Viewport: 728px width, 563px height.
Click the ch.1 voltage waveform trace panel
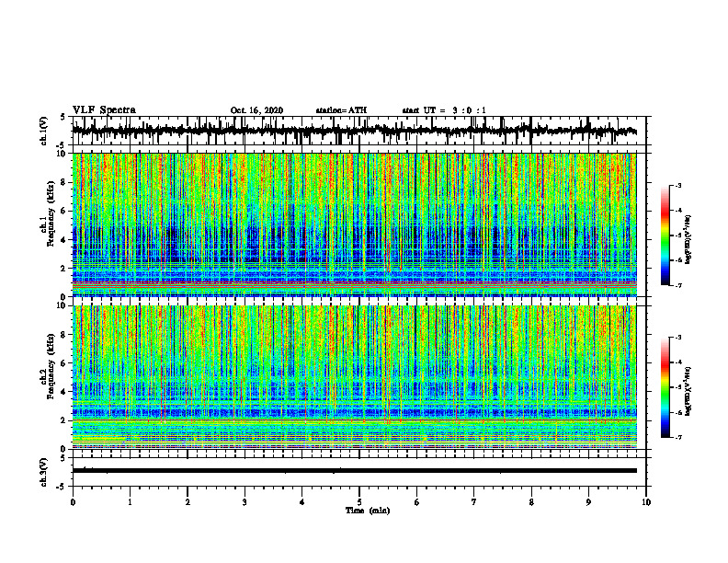[x=359, y=131]
